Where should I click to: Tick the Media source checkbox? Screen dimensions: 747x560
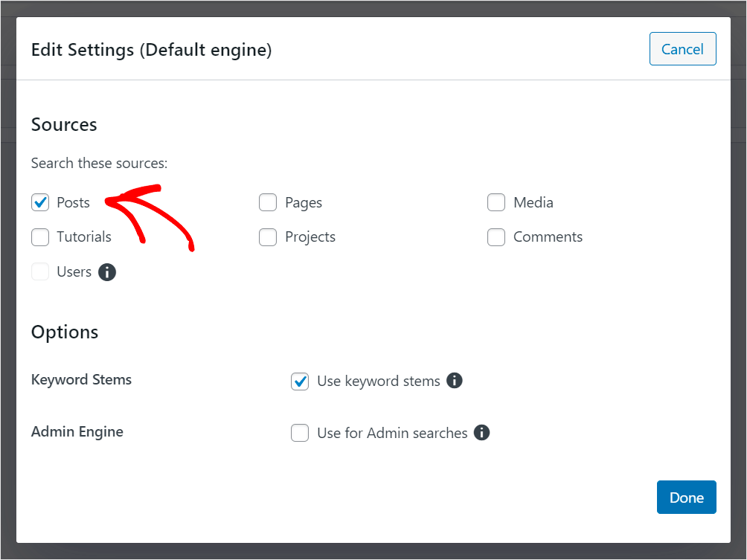click(x=496, y=202)
